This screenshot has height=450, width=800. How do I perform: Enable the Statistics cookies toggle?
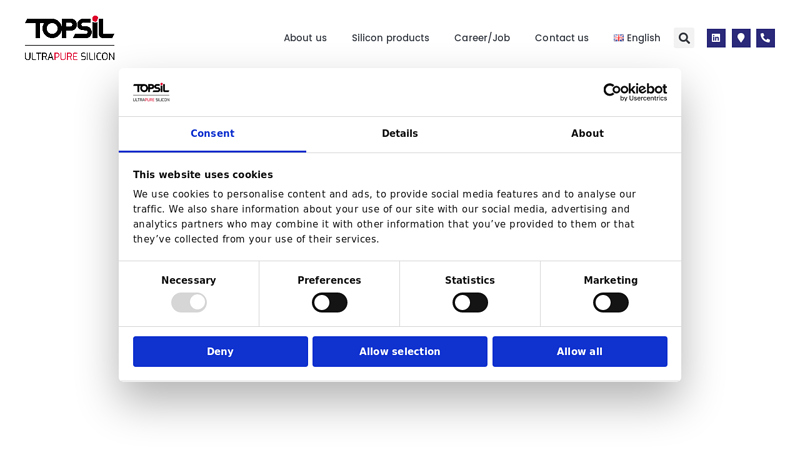point(470,302)
